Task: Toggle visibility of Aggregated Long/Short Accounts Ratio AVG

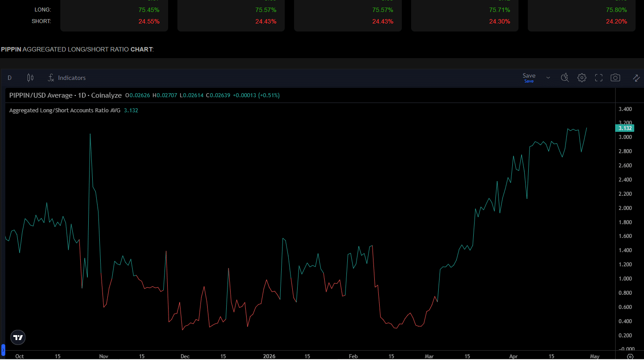Action: click(x=63, y=110)
